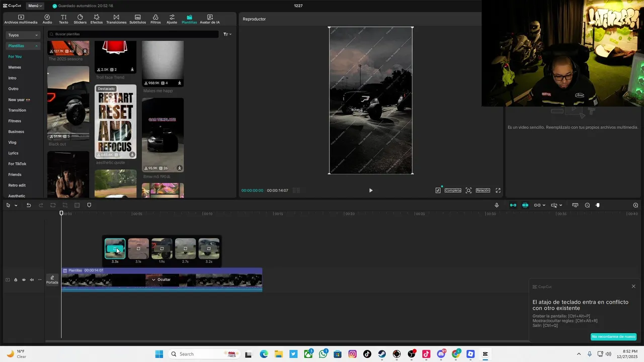Click the Completa quality button
Screen dimensions: 644x362
pyautogui.click(x=453, y=191)
